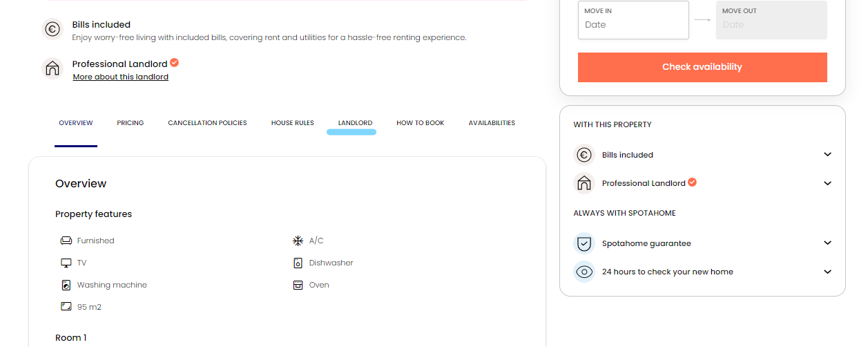Image resolution: width=868 pixels, height=347 pixels.
Task: Click the Bills included text in side panel
Action: [x=628, y=155]
